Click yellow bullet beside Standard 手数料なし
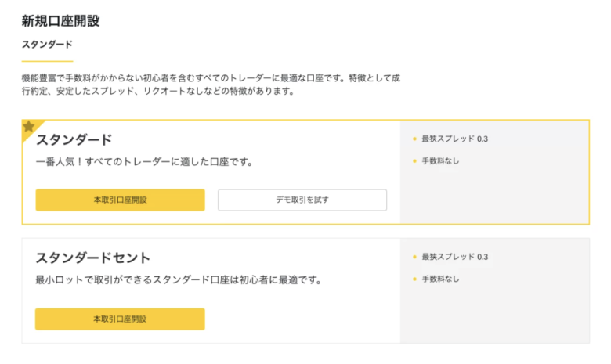 [414, 160]
